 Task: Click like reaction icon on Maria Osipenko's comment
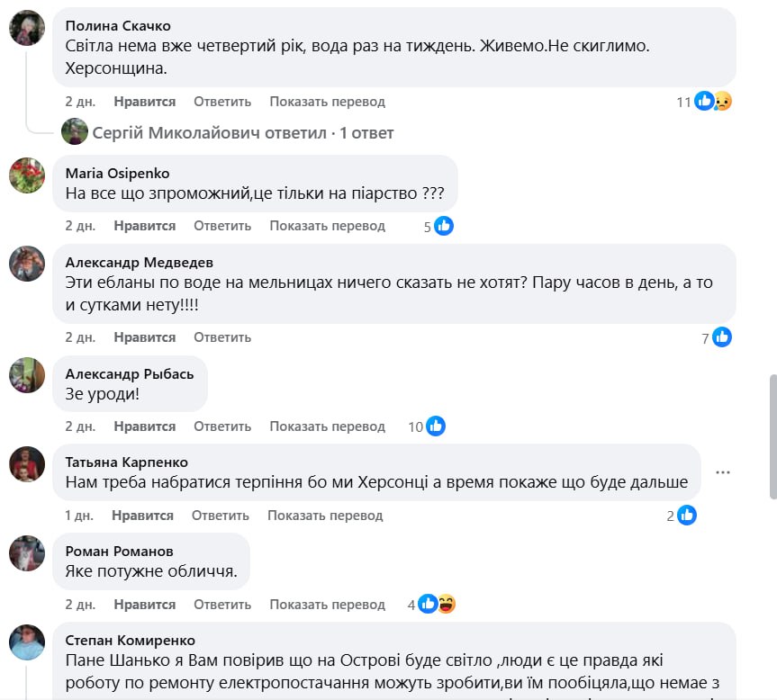(x=443, y=226)
